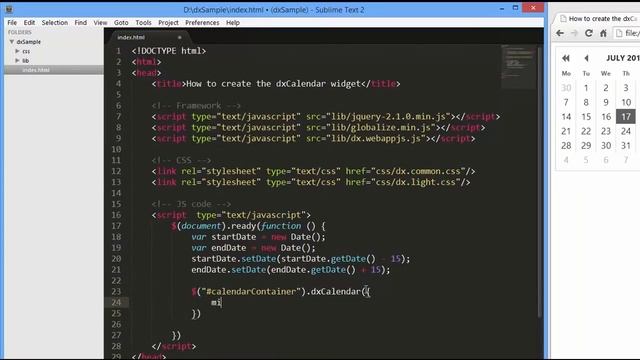640x360 pixels.
Task: Click 'css/dx.light.css' in line 13
Action: (415, 182)
